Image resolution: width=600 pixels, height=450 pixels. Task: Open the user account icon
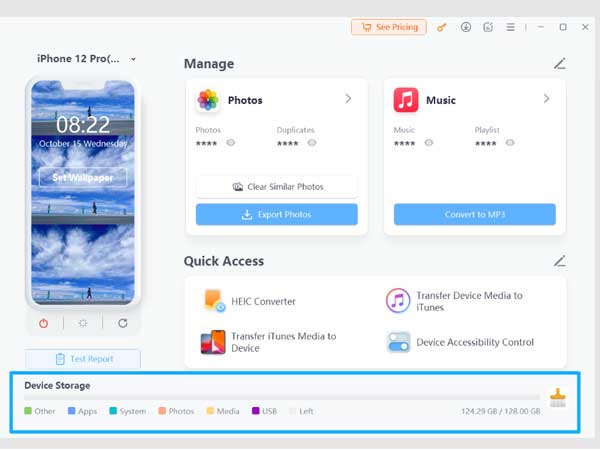465,27
